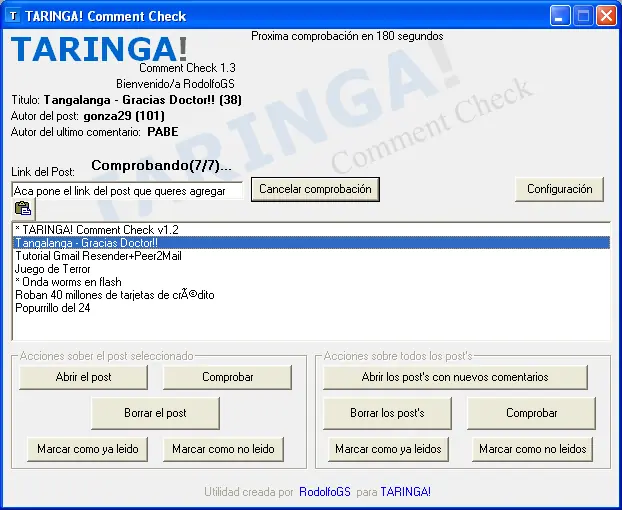Click 'Marcar como ya leidos' button
The width and height of the screenshot is (622, 510).
[388, 449]
